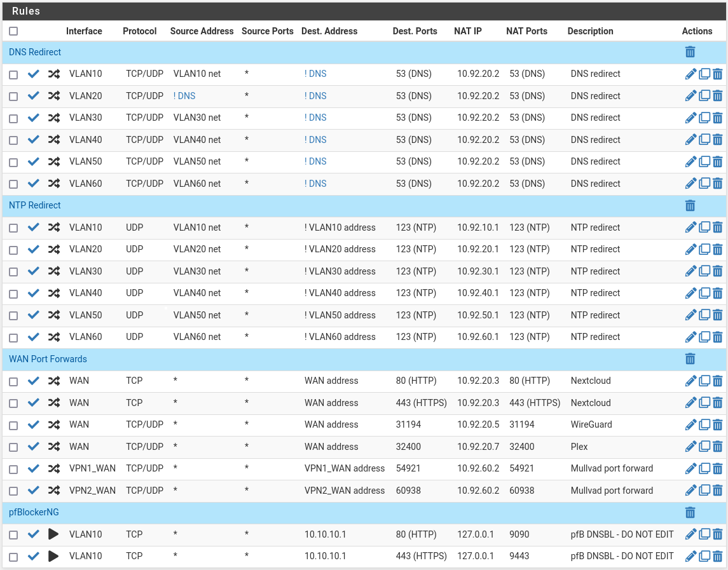
Task: Copy the Nextcloud 443 HTTPS rule
Action: (704, 402)
